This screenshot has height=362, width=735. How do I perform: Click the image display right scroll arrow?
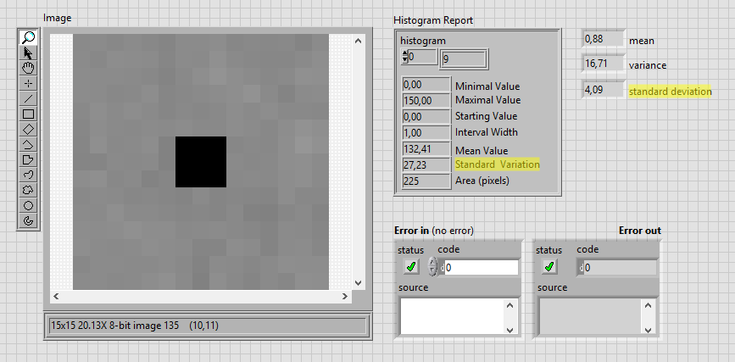pyautogui.click(x=345, y=296)
